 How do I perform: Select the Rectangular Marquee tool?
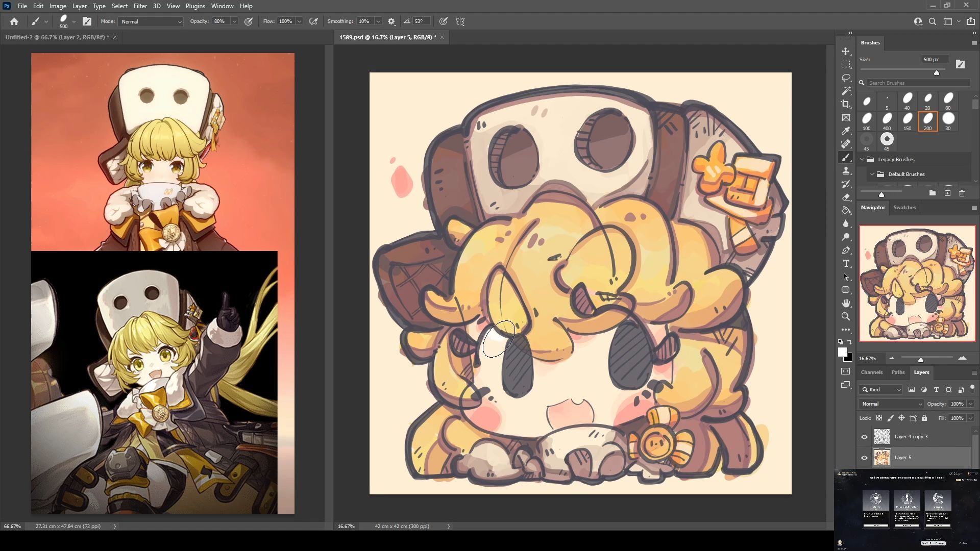[x=846, y=64]
